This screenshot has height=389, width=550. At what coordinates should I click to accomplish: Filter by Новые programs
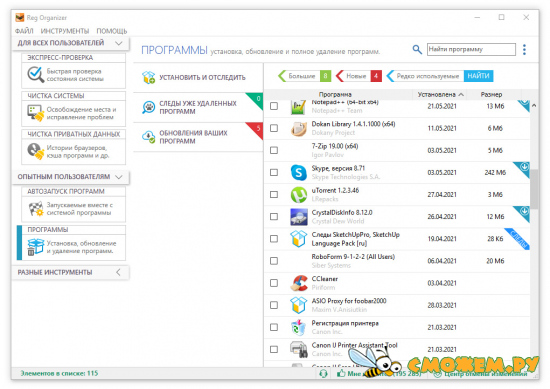358,76
